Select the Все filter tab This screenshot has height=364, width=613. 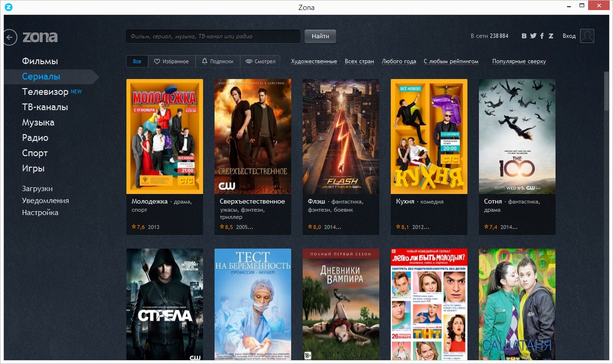[x=137, y=61]
